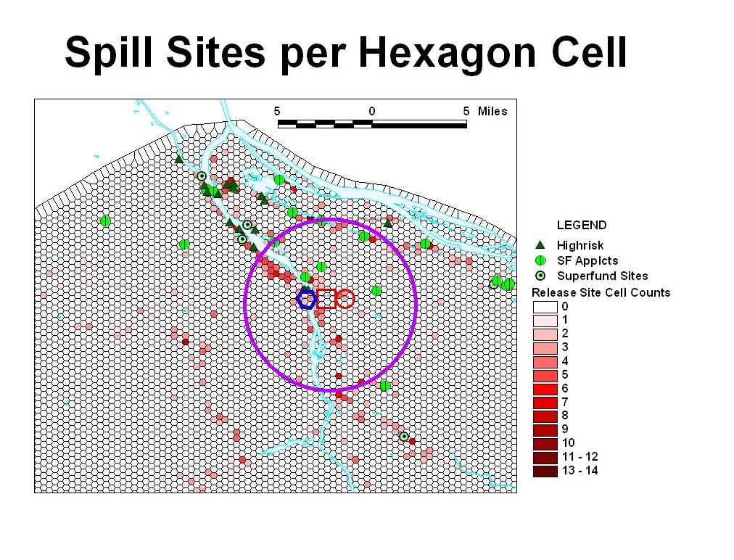Select the 'Spill Sites per Hexagon Cell' title
Viewport: 734px width, 560px height.
click(x=345, y=53)
